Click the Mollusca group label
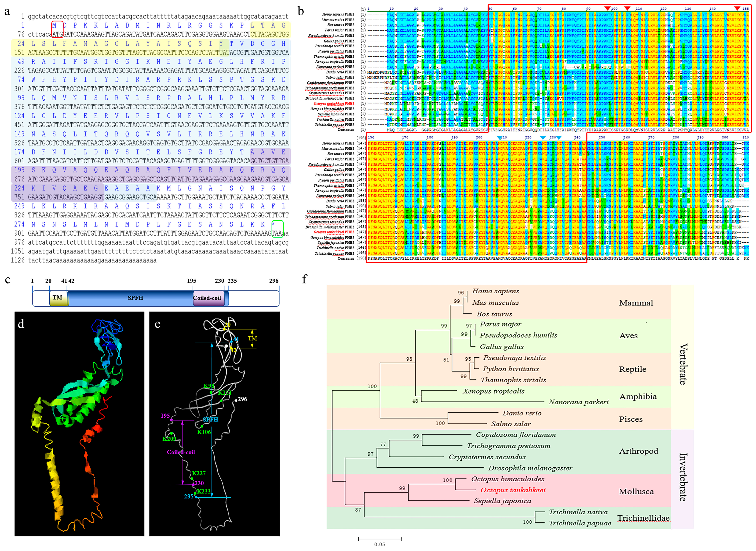Image resolution: width=756 pixels, height=551 pixels. click(x=636, y=491)
